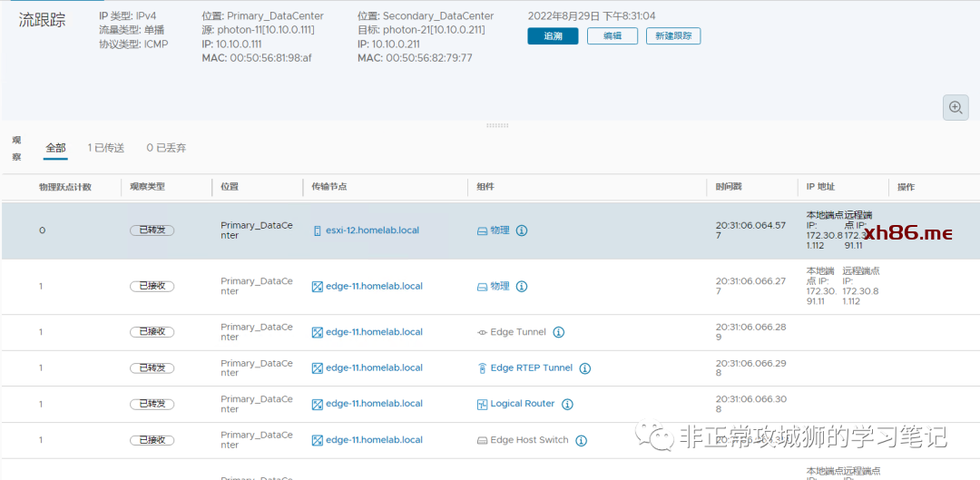Open the esxi-12.homelab.local link

(372, 230)
